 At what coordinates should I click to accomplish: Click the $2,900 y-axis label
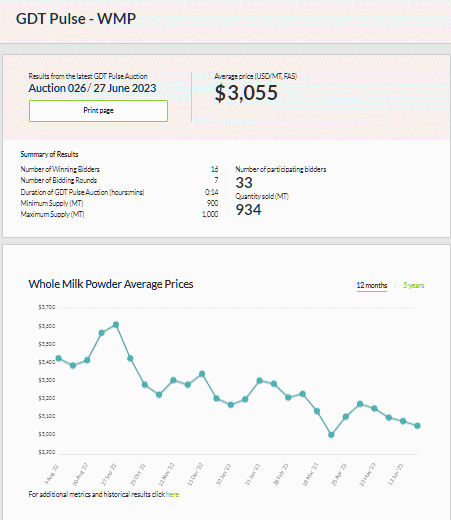point(47,452)
